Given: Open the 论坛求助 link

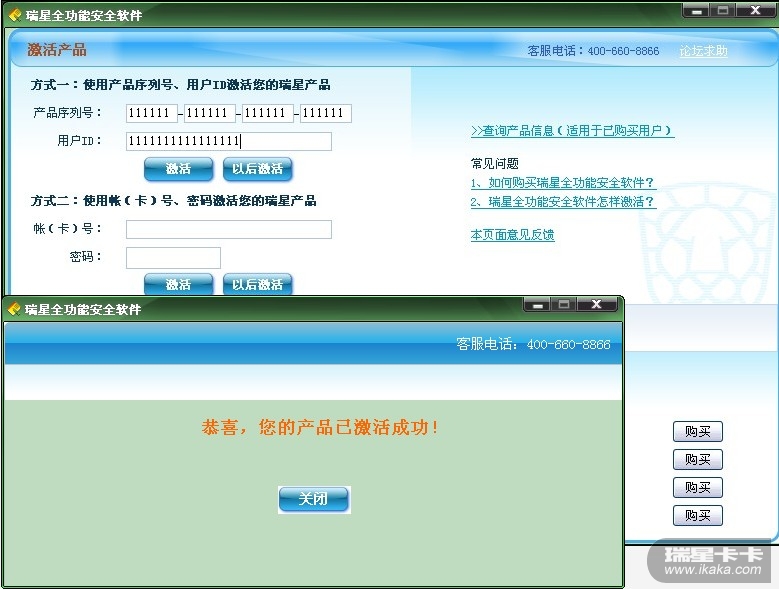Looking at the screenshot, I should click(703, 51).
